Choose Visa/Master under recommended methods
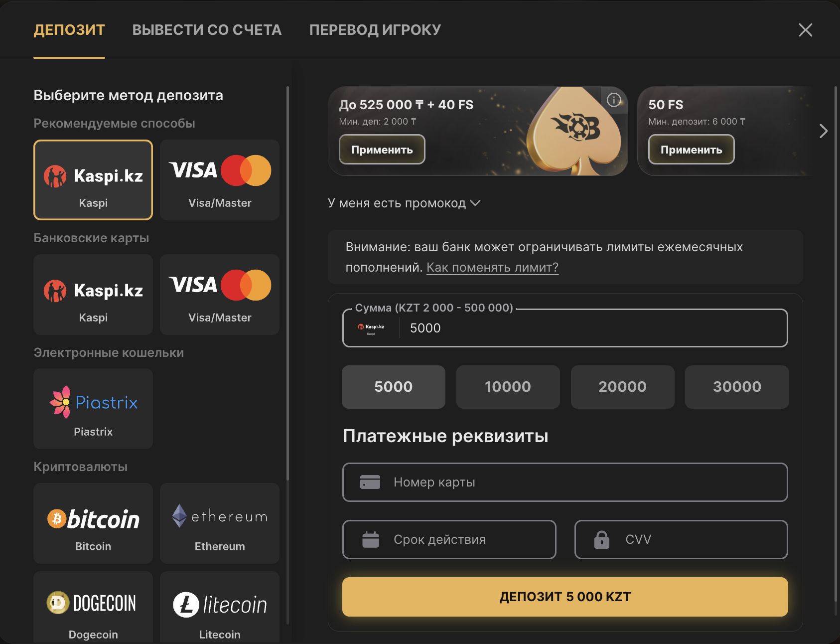The image size is (840, 644). (x=220, y=180)
